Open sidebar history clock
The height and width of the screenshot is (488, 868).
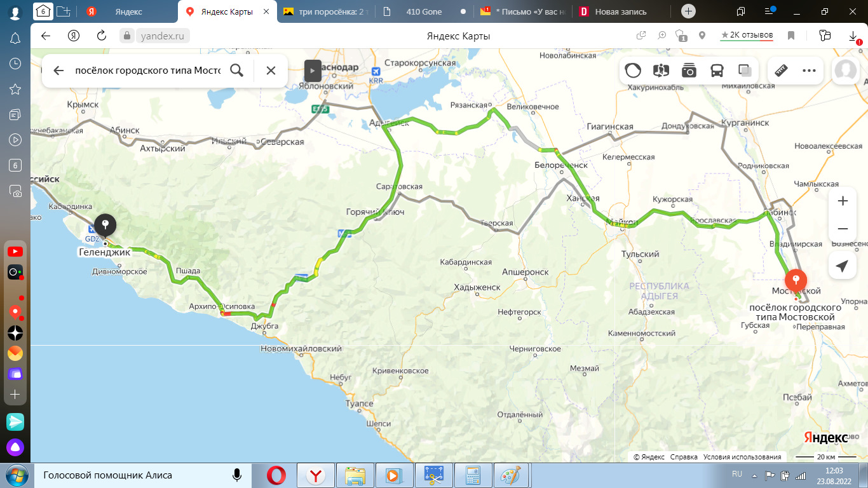pos(15,64)
